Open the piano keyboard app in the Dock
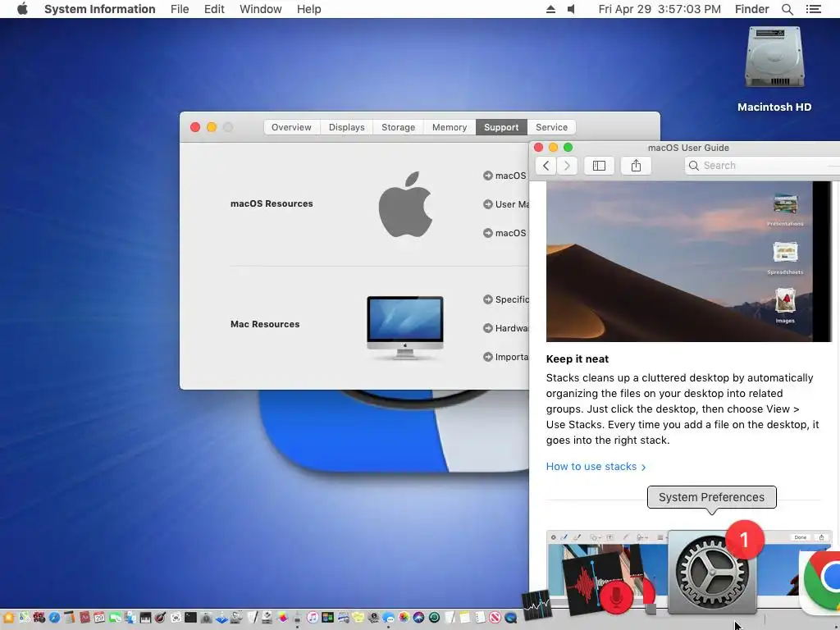The image size is (840, 630). point(145,618)
